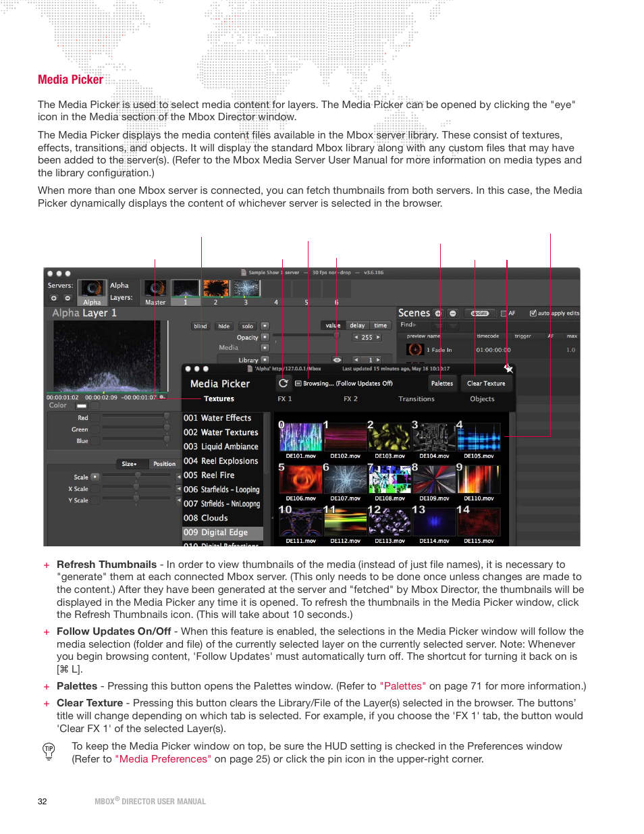Select the Position tab
Viewport: 644px width, 834px height.
pyautogui.click(x=164, y=464)
